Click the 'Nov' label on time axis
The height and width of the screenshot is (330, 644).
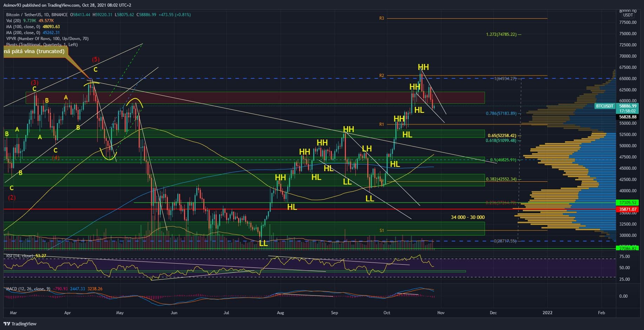pyautogui.click(x=441, y=313)
